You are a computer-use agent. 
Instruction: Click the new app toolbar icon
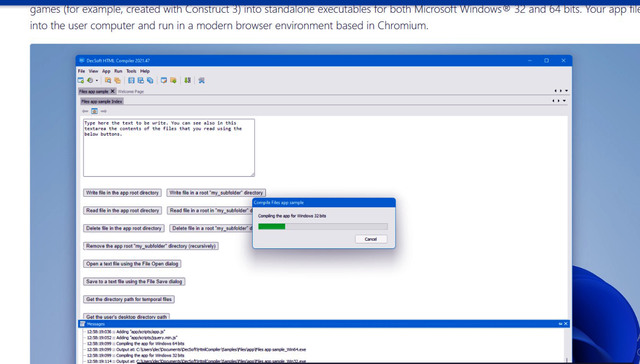click(81, 80)
